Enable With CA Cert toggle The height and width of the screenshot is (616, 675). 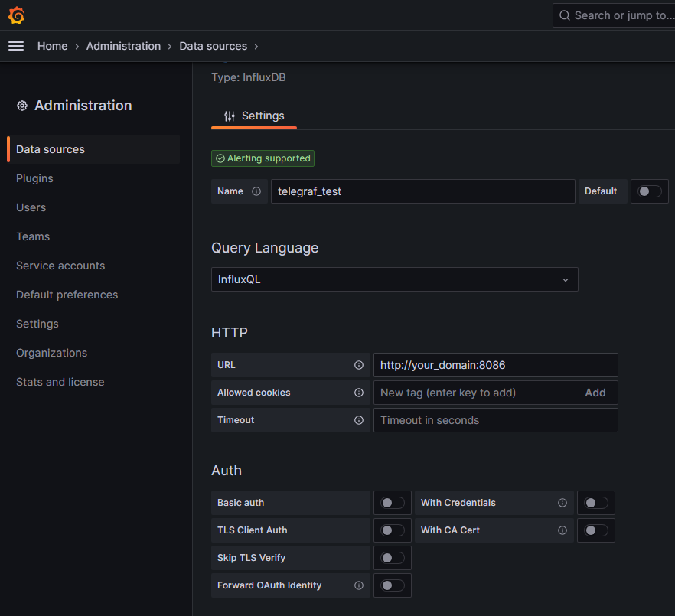[596, 530]
